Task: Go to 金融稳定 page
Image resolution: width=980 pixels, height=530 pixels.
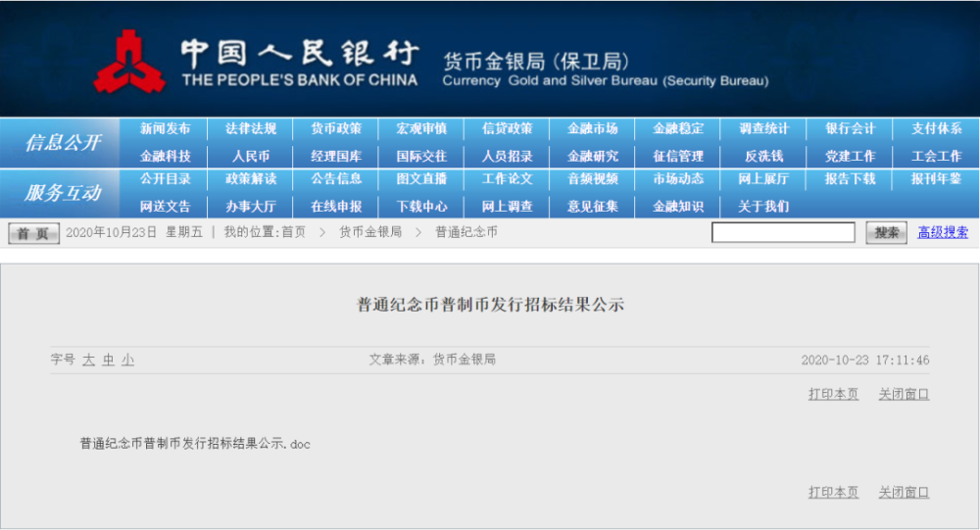Action: coord(678,128)
